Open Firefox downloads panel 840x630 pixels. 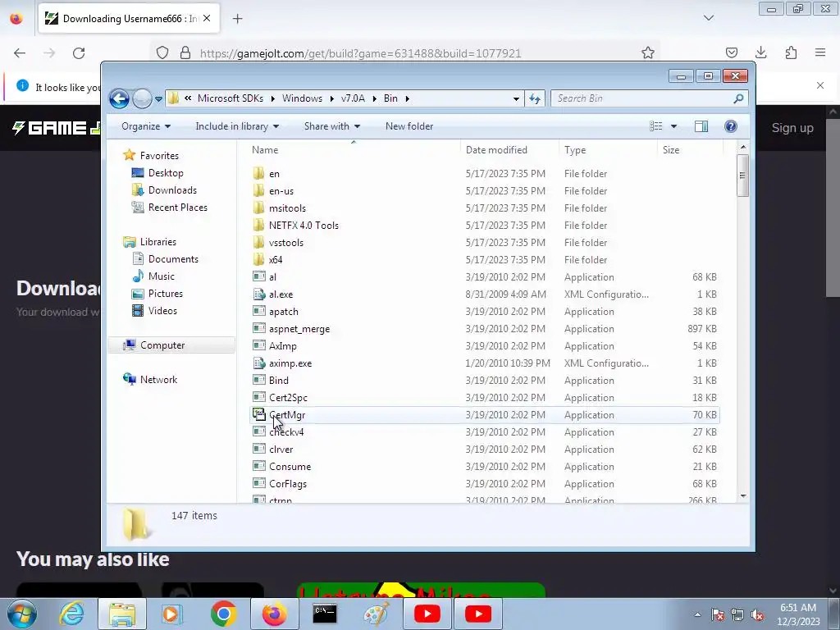click(760, 52)
